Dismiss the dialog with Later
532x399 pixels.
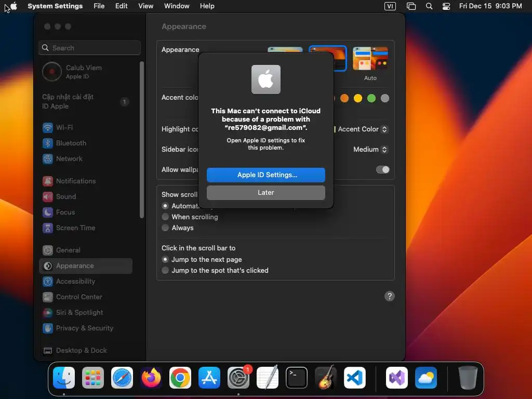[x=265, y=193]
